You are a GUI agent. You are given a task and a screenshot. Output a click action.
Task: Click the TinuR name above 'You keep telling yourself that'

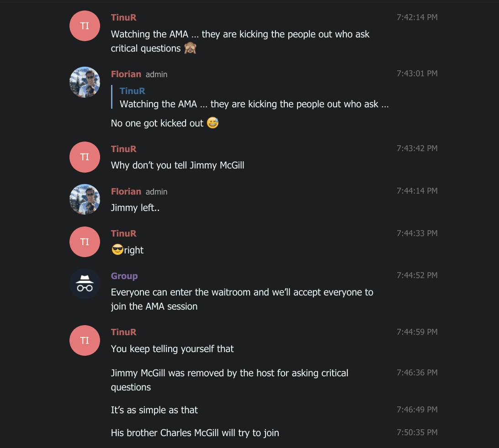pyautogui.click(x=124, y=332)
